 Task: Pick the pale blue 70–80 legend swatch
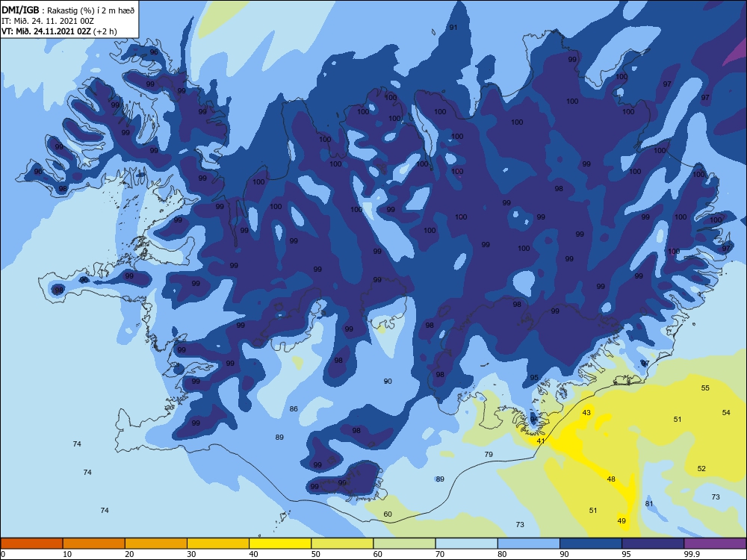pos(466,544)
